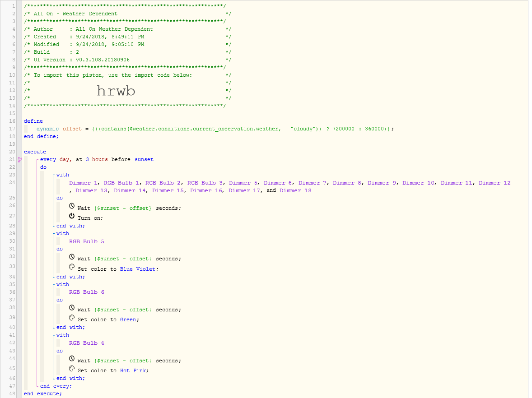Select device RGB Bulb 6
This screenshot has width=532, height=398.
coord(87,292)
